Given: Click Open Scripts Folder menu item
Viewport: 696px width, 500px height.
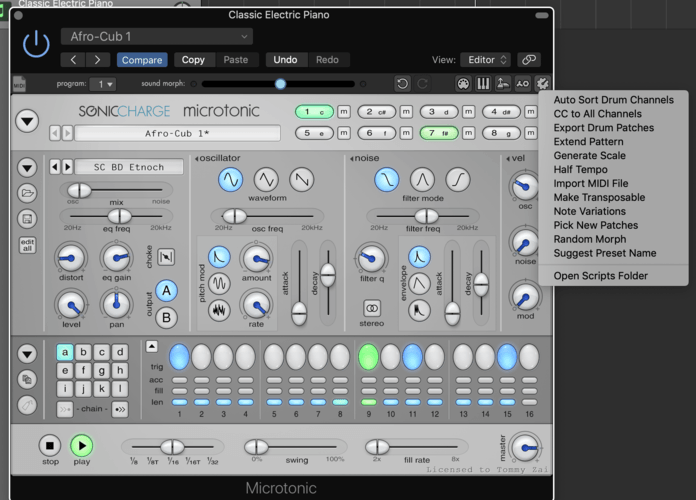Looking at the screenshot, I should click(x=601, y=276).
